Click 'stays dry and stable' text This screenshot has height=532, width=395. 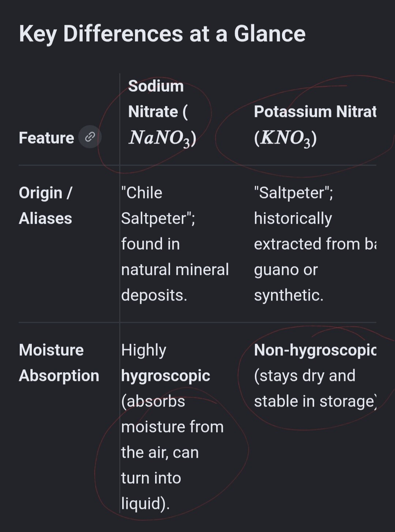(x=315, y=388)
